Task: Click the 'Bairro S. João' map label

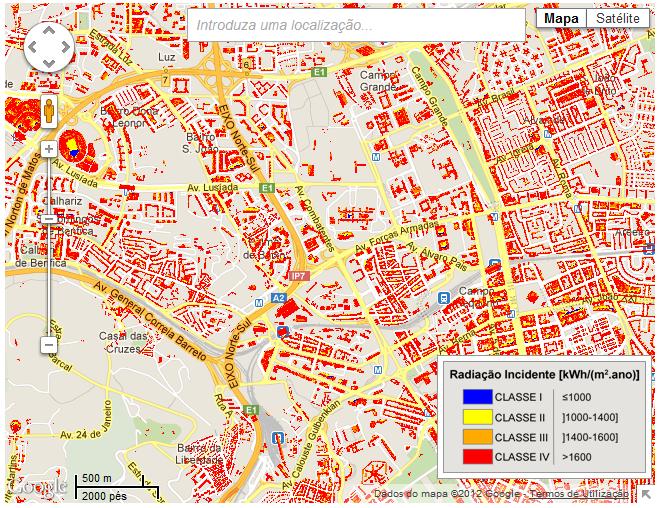Action: pos(201,143)
